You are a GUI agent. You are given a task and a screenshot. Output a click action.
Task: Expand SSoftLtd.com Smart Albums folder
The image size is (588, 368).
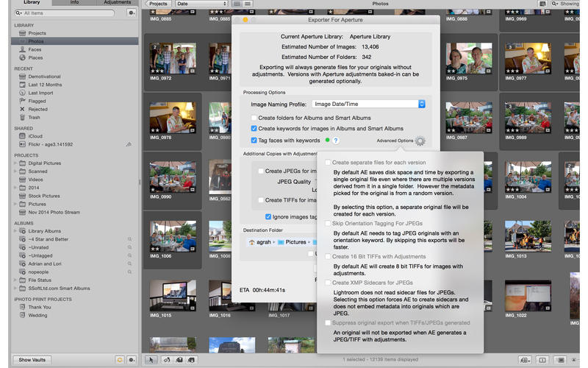pyautogui.click(x=15, y=289)
